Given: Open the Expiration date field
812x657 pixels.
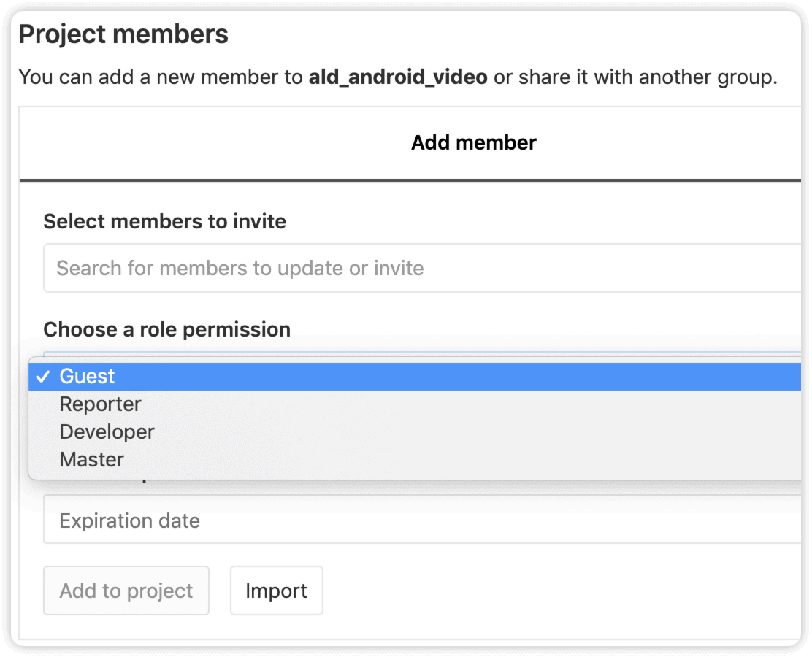Looking at the screenshot, I should click(x=422, y=519).
